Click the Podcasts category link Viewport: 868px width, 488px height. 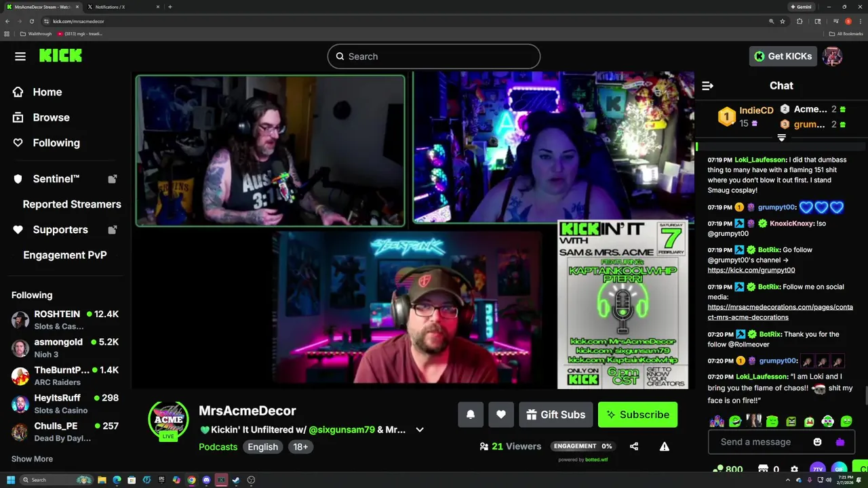pos(218,447)
